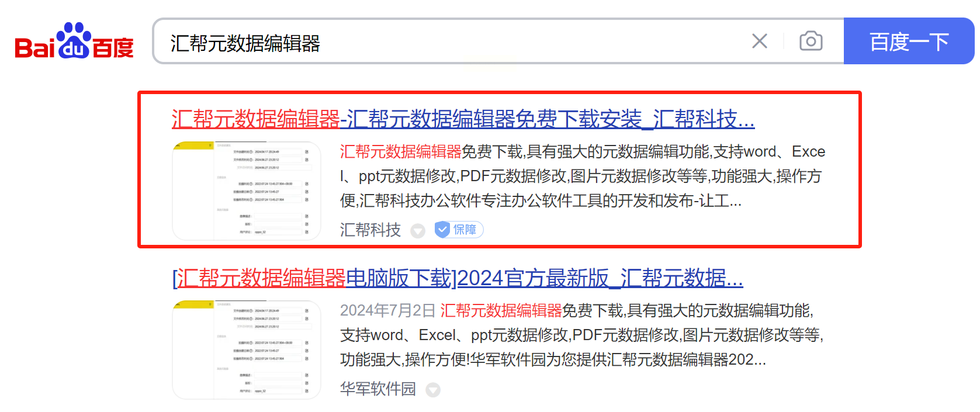Screen dimensions: 980x412
Task: Click the 保障 guarantee badge
Action: (x=459, y=230)
